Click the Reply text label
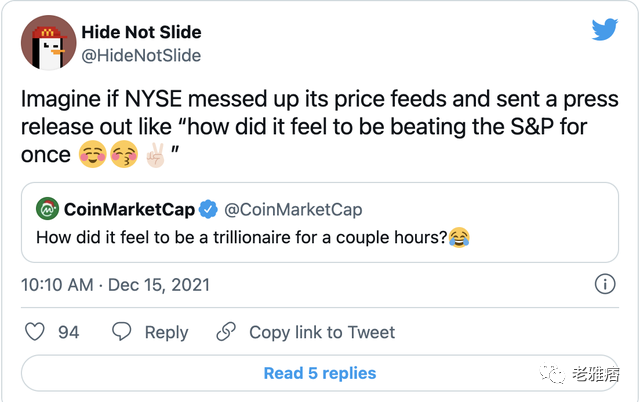 coord(166,332)
